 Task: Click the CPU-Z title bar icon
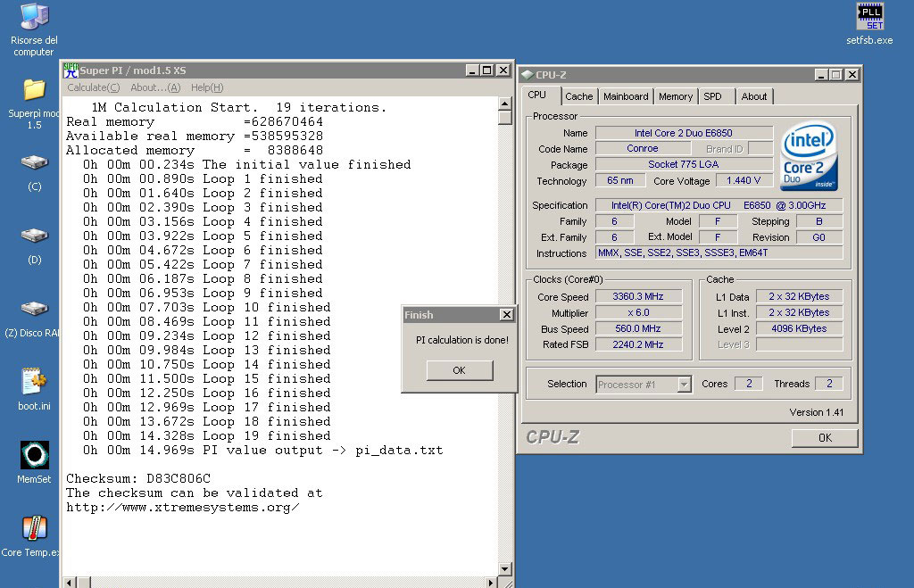[x=528, y=75]
